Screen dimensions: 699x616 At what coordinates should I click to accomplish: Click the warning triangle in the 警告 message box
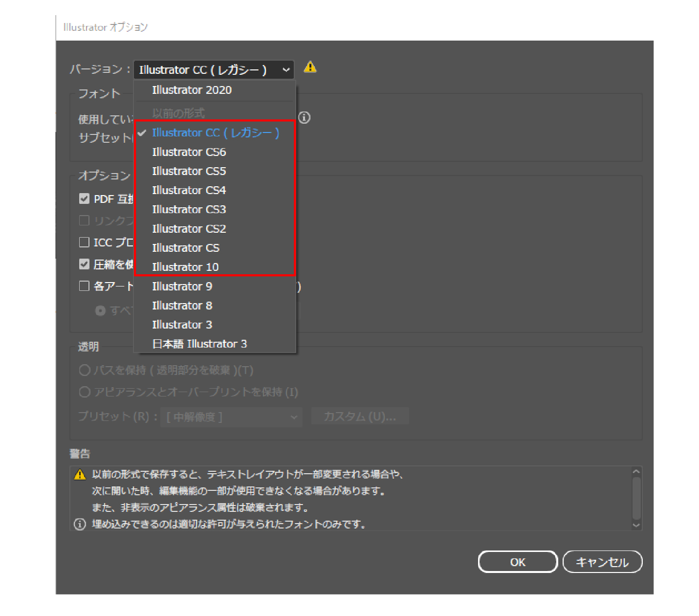[x=80, y=475]
